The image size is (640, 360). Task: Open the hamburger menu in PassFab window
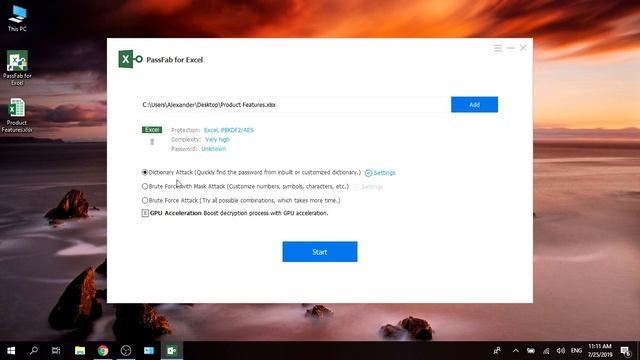(498, 48)
